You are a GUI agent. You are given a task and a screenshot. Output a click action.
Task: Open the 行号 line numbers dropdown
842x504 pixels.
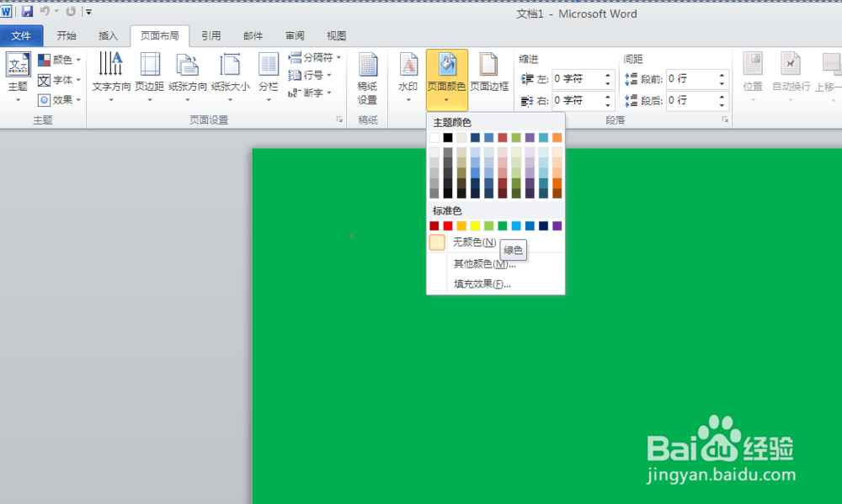pyautogui.click(x=311, y=75)
